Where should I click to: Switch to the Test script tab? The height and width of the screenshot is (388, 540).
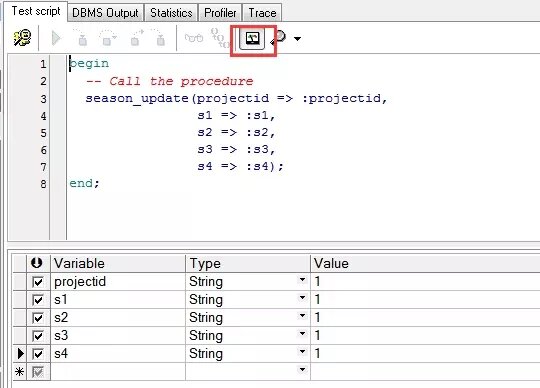click(x=36, y=11)
